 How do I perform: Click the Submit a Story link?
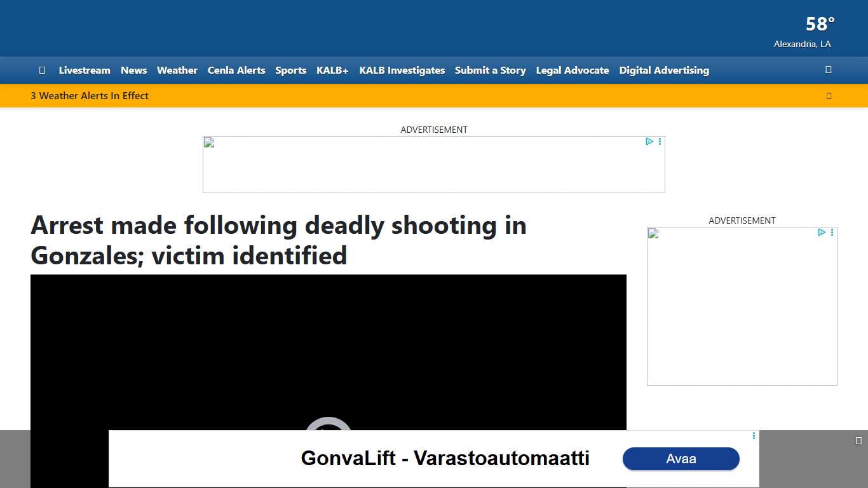[490, 71]
